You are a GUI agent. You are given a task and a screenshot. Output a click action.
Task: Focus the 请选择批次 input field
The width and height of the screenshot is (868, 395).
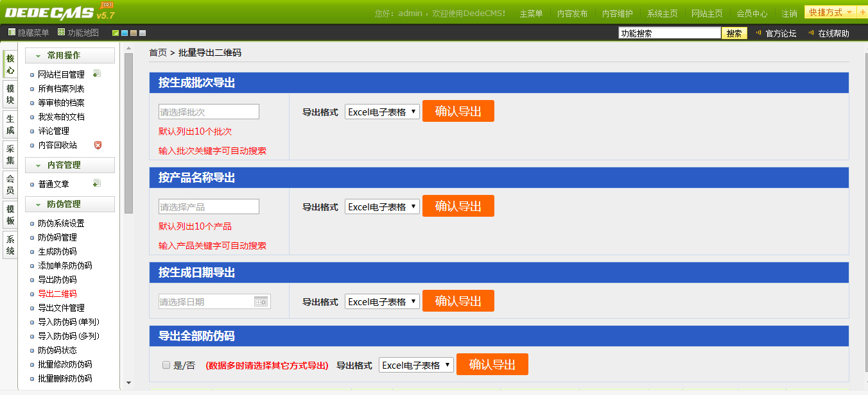click(209, 112)
